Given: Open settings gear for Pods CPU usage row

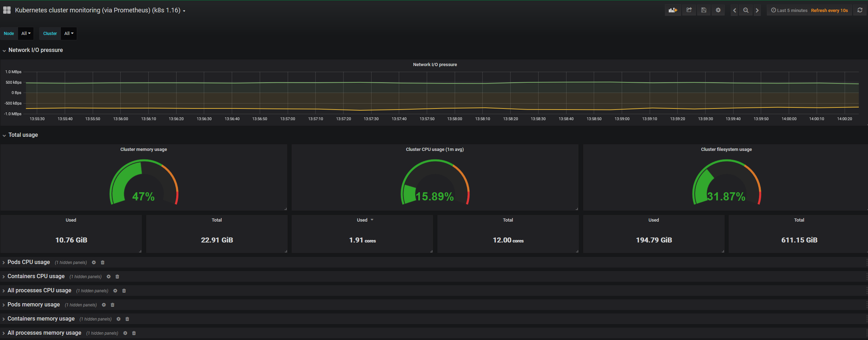Looking at the screenshot, I should coord(94,263).
